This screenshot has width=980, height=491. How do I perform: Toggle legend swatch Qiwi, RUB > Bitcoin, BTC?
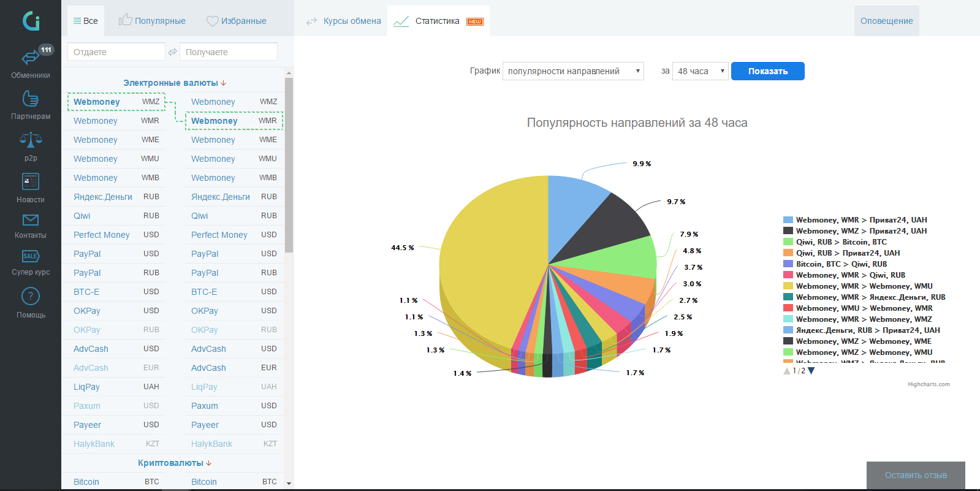point(788,242)
